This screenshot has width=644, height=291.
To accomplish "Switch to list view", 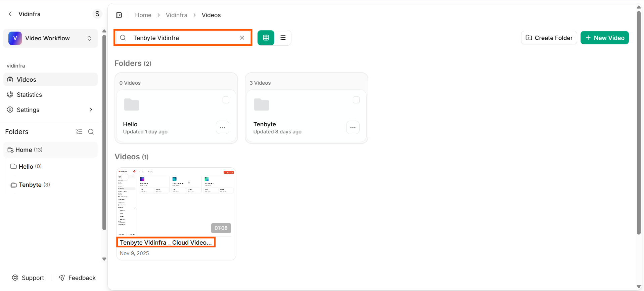I will pyautogui.click(x=283, y=38).
